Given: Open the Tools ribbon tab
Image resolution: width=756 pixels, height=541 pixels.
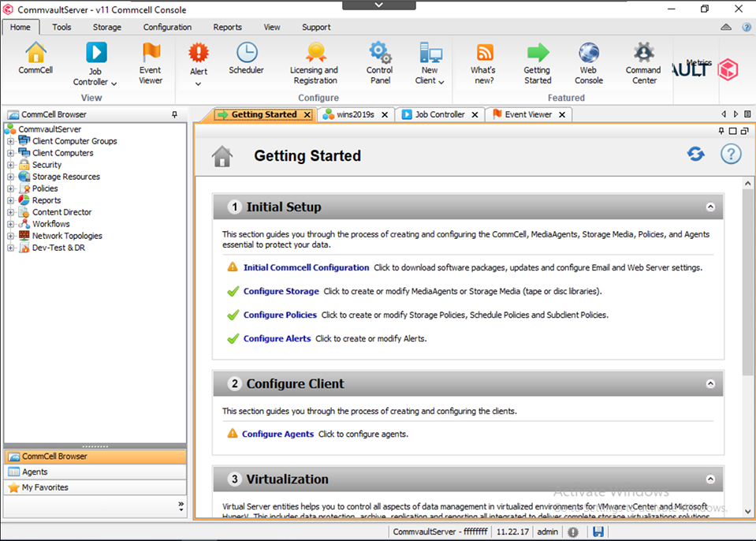Looking at the screenshot, I should [61, 28].
